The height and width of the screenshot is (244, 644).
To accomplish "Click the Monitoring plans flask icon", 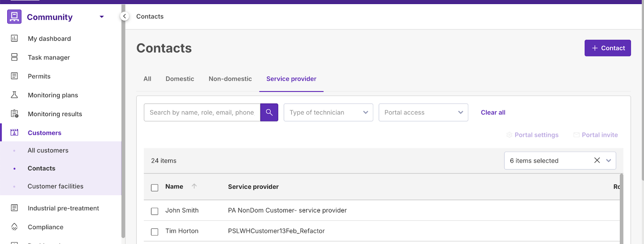I will click(14, 95).
